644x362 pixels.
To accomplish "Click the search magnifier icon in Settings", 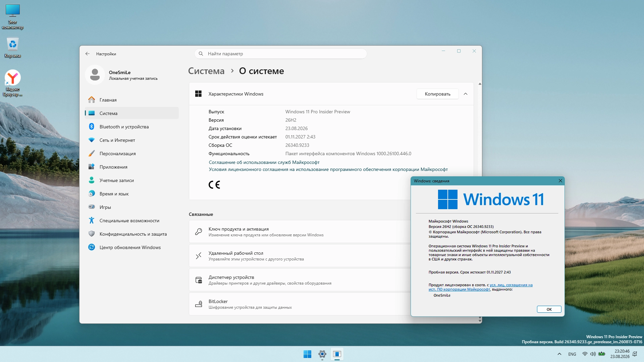I will (201, 54).
